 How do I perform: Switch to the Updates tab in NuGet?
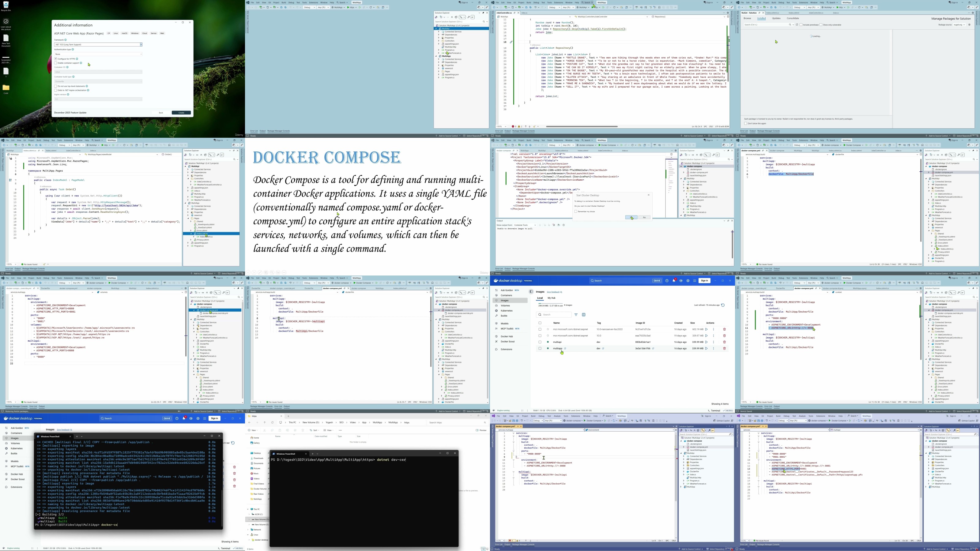click(x=776, y=18)
